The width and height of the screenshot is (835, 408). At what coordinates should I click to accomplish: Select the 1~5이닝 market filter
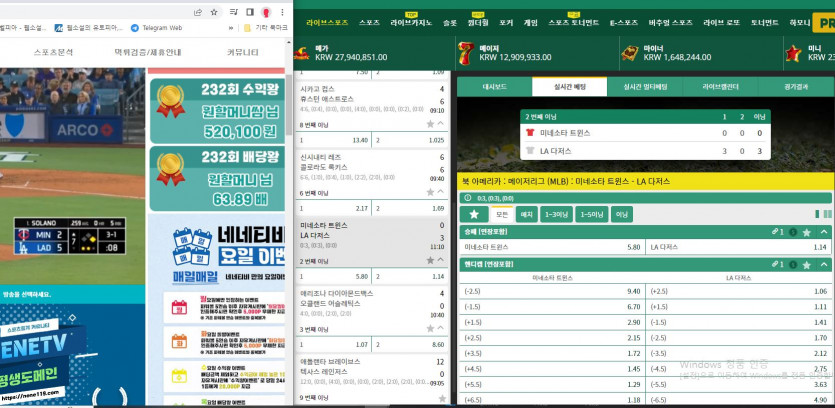[591, 214]
